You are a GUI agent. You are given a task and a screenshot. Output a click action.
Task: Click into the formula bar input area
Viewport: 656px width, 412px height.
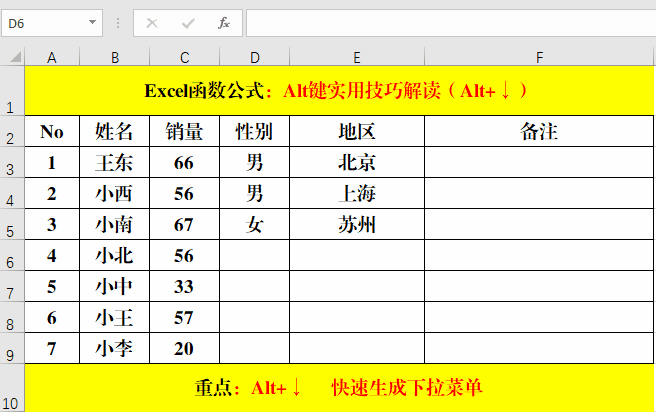tap(451, 23)
